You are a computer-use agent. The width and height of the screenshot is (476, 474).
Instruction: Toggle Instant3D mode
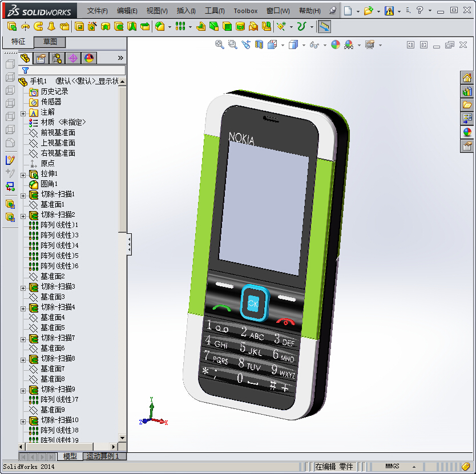point(324,27)
